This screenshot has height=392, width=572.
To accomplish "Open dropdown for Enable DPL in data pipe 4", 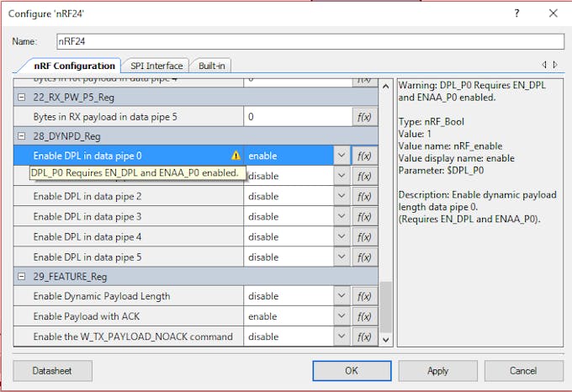I will point(342,236).
